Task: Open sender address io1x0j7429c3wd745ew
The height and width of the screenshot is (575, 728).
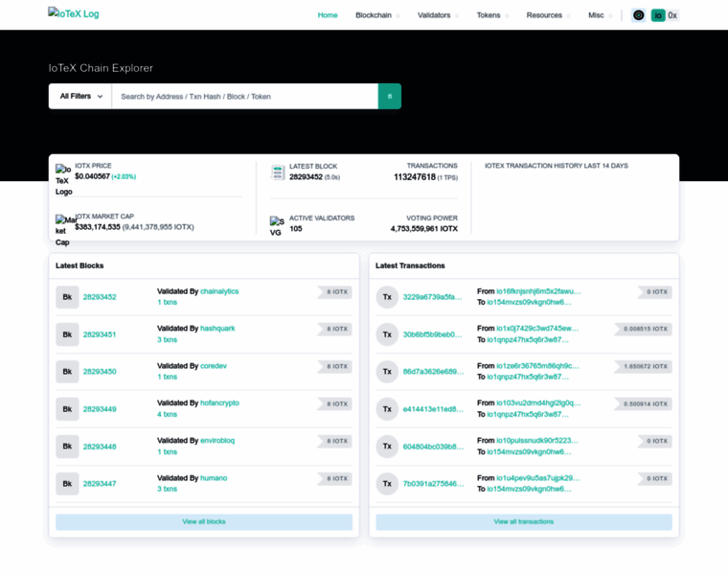Action: click(x=537, y=329)
